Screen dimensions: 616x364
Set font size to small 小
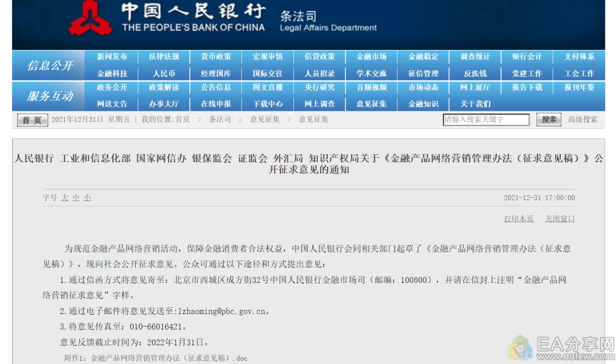pos(87,198)
